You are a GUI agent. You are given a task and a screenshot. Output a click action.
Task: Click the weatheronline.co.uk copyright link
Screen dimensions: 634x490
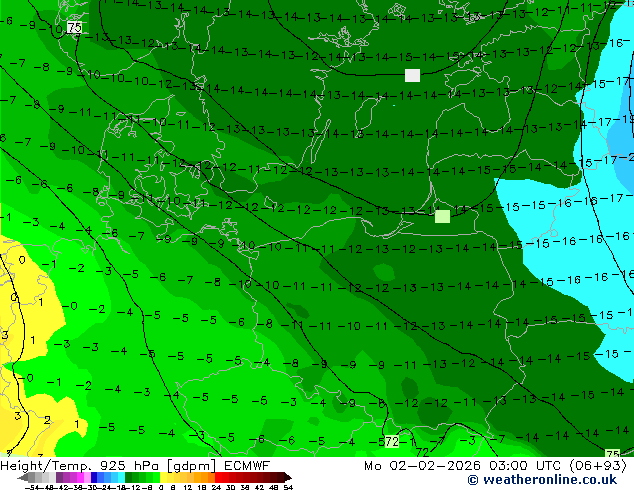542,480
